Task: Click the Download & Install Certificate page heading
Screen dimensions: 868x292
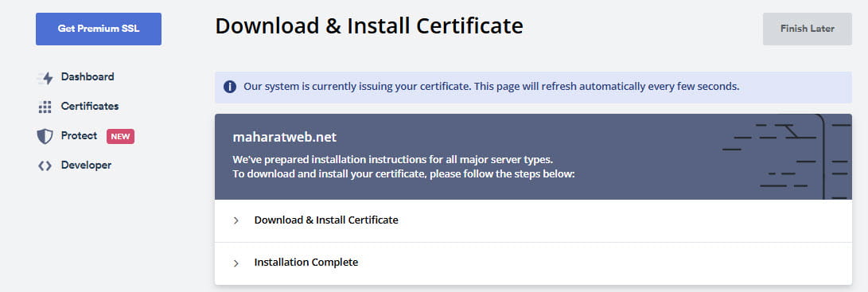Action: (x=368, y=26)
